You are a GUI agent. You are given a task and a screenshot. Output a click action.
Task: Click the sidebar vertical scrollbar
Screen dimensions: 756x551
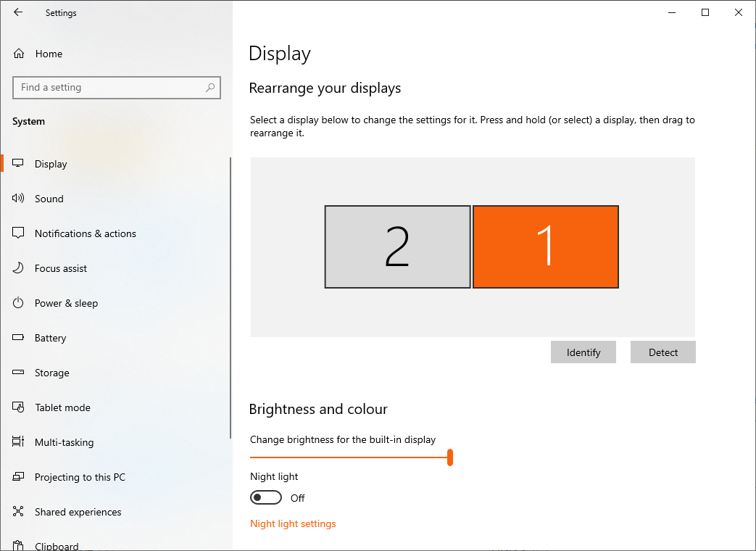click(x=230, y=298)
